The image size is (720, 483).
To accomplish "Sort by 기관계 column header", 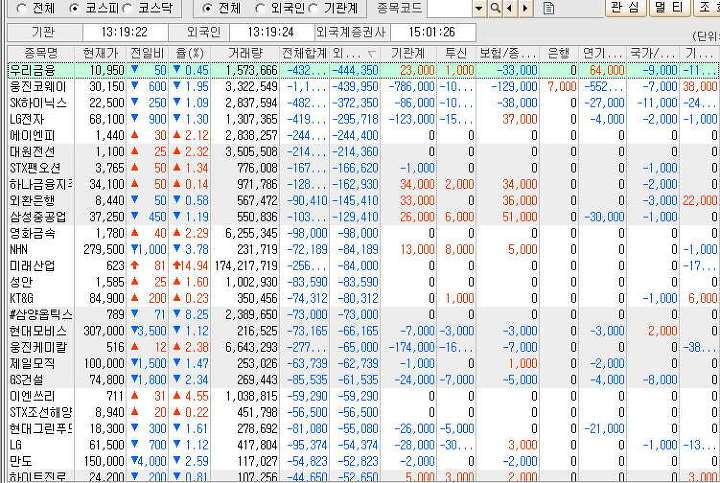I will point(408,53).
